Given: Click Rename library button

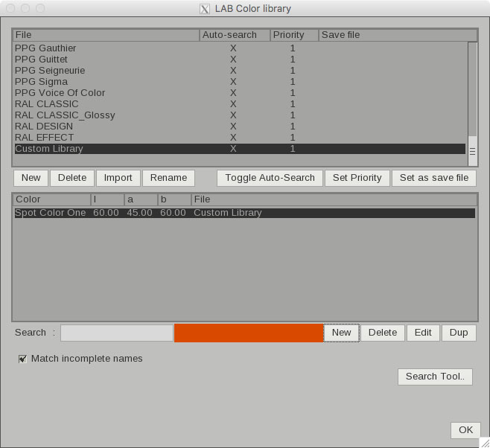Looking at the screenshot, I should pyautogui.click(x=168, y=178).
